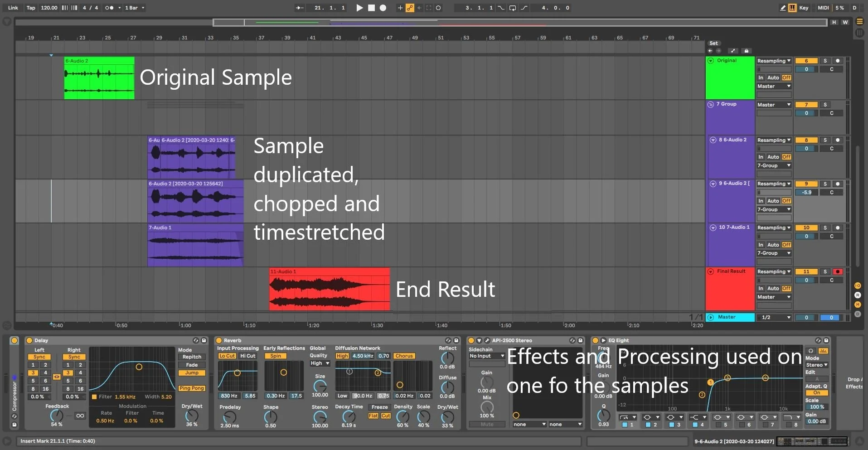Open Original track Resampling input dropdown
Image resolution: width=868 pixels, height=450 pixels.
(x=774, y=61)
